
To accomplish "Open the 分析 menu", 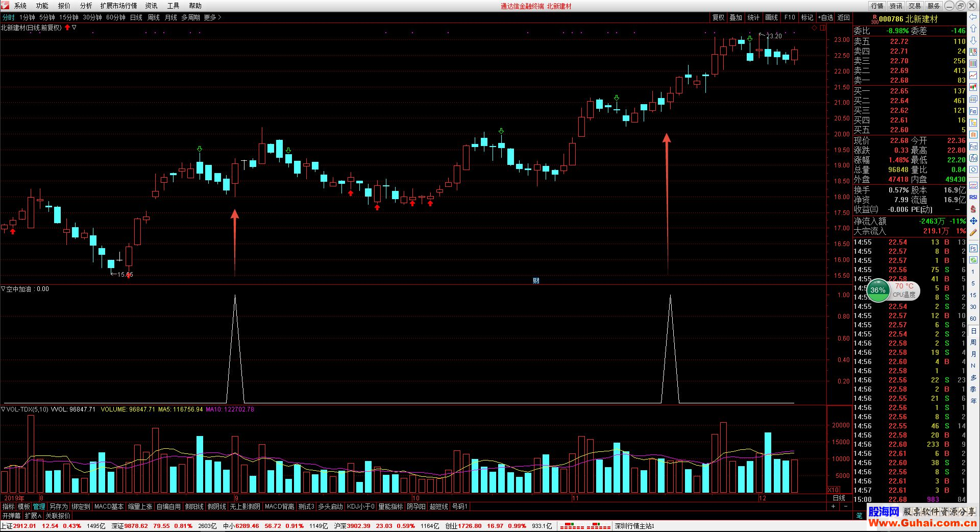I will (x=86, y=6).
